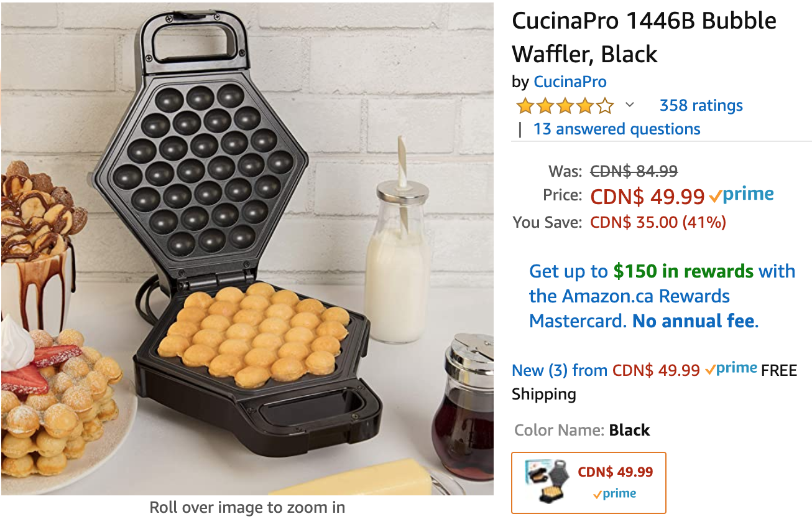Click the CDN$ 49.99 main price
Viewport: 812px width, 519px height.
click(x=647, y=197)
